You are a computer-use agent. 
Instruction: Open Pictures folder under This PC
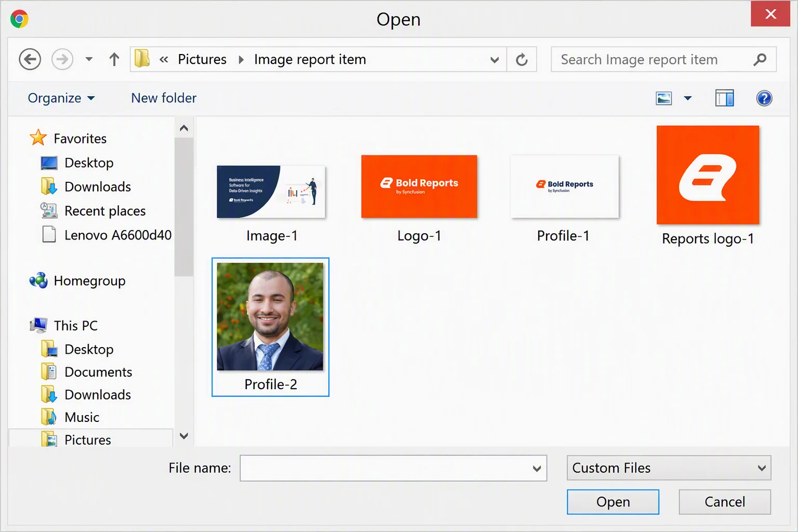point(76,440)
